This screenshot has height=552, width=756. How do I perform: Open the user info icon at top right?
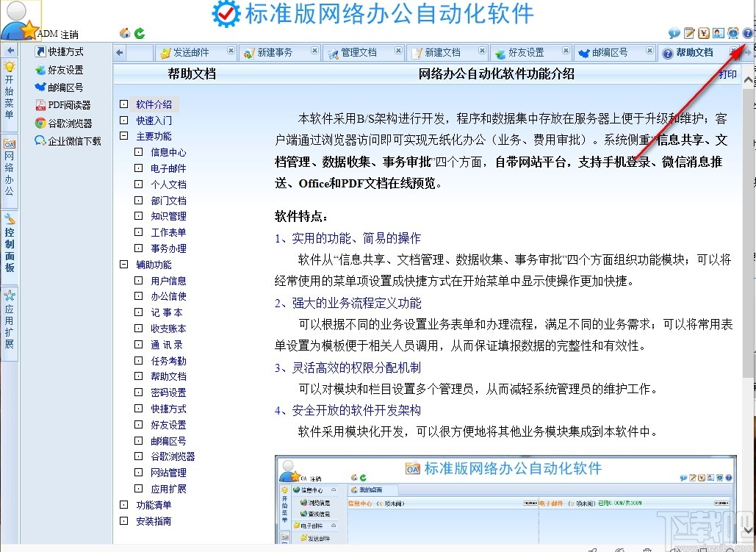[717, 35]
